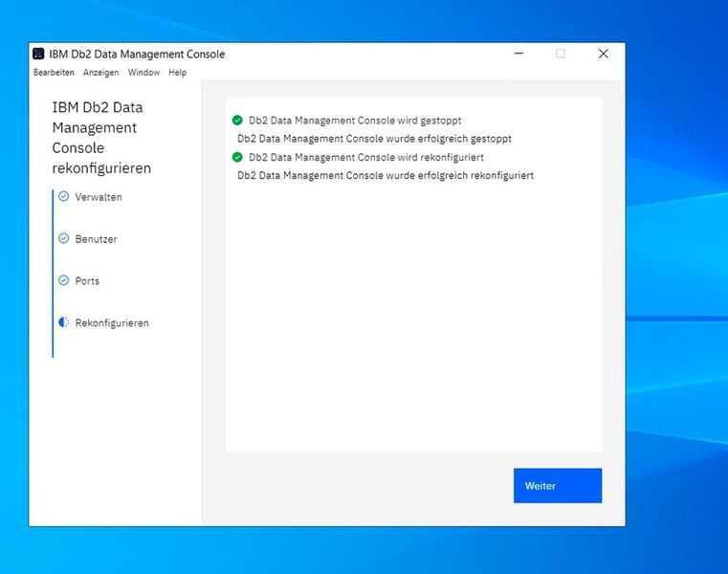Image resolution: width=728 pixels, height=574 pixels.
Task: Click the sidebar heading 'IBM Db2 Data Management Console rekonfigurieren'
Action: coord(101,138)
